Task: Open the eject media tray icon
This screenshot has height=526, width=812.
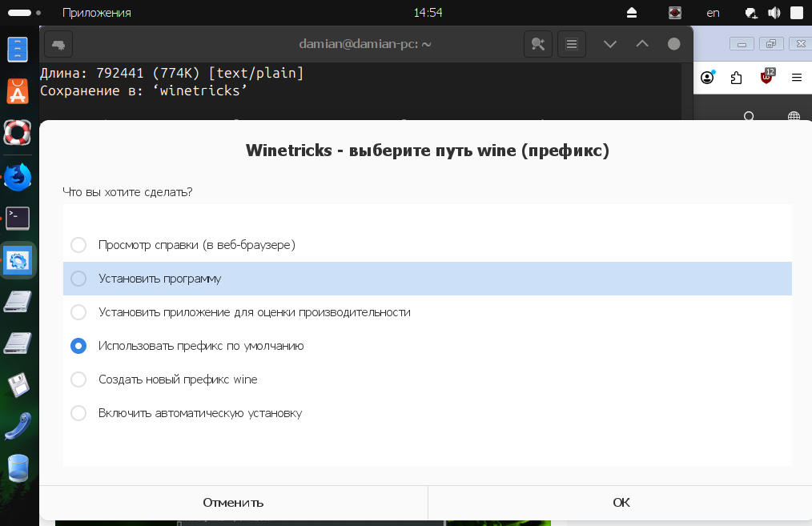Action: (632, 13)
